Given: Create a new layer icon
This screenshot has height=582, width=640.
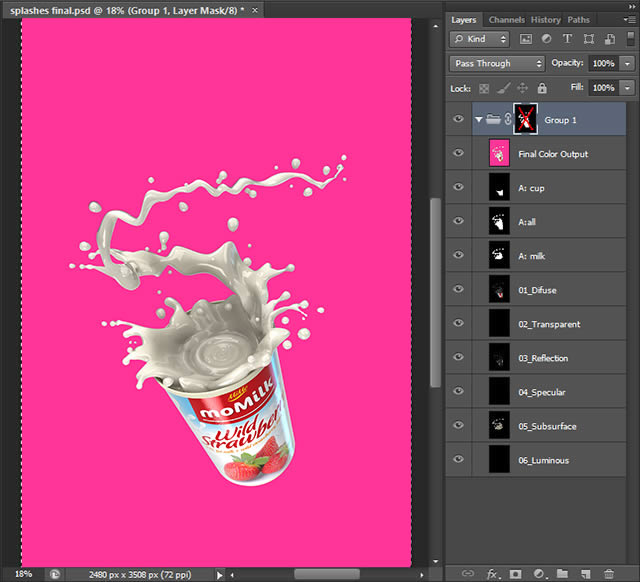Looking at the screenshot, I should coord(586,574).
